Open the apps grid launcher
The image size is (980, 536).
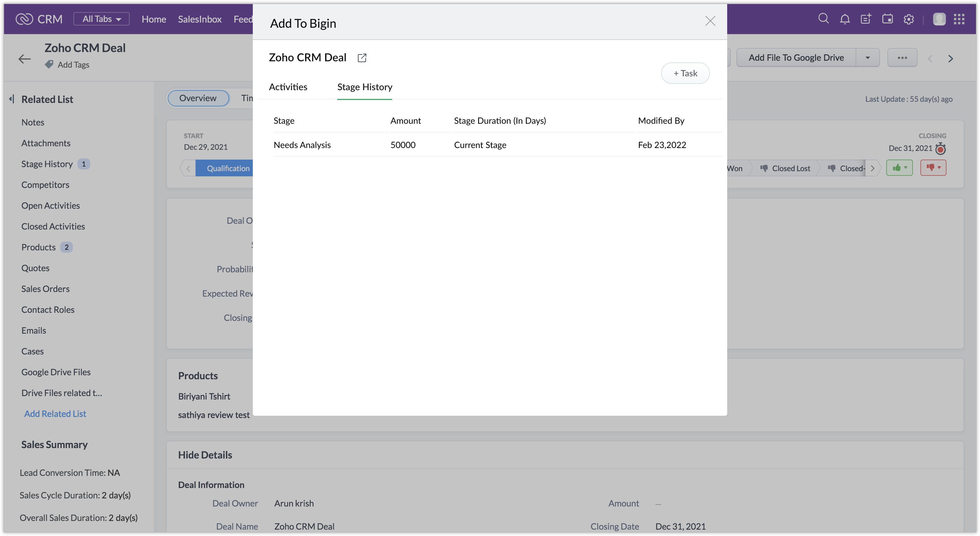point(959,19)
